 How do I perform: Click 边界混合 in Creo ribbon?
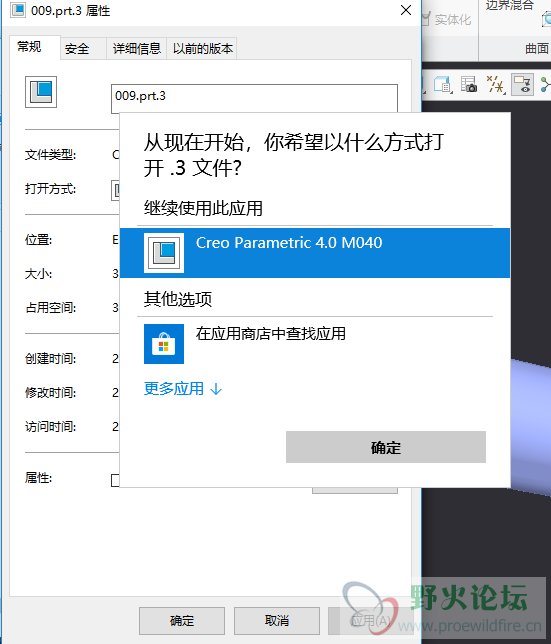(x=510, y=5)
